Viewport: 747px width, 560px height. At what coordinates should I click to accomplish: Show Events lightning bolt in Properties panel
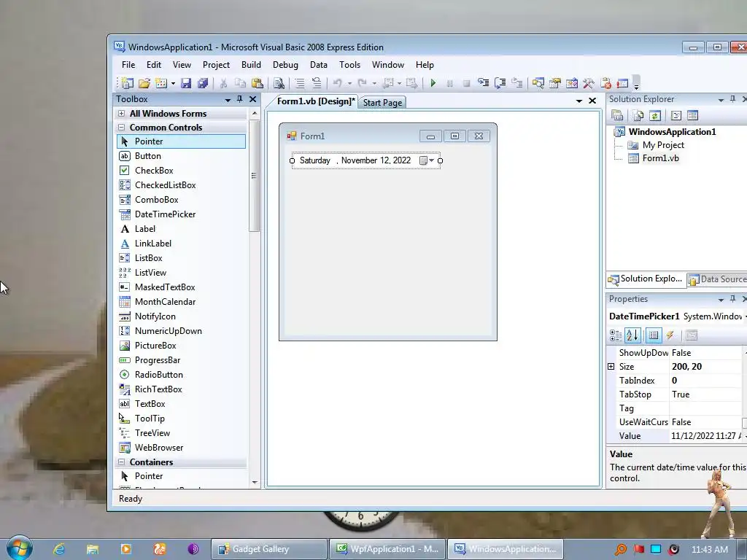[670, 335]
